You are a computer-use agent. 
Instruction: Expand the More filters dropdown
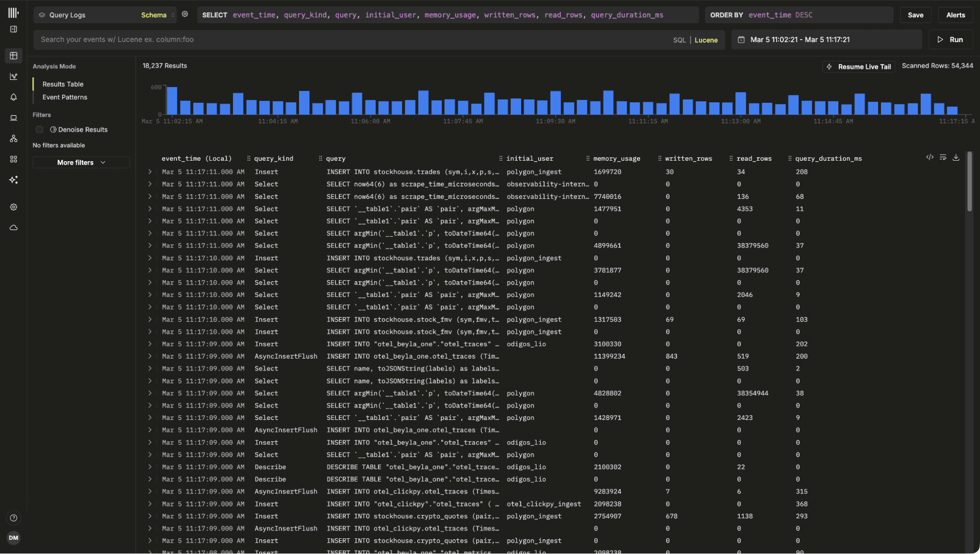pos(81,163)
